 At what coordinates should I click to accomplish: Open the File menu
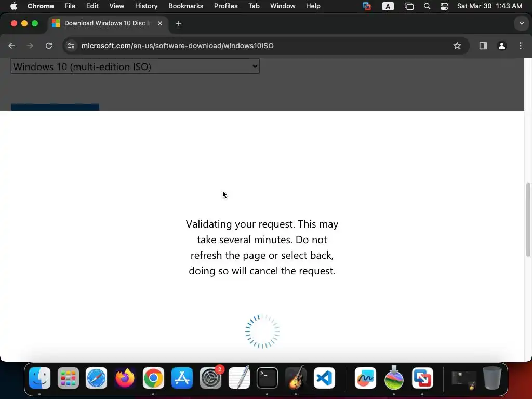tap(70, 6)
